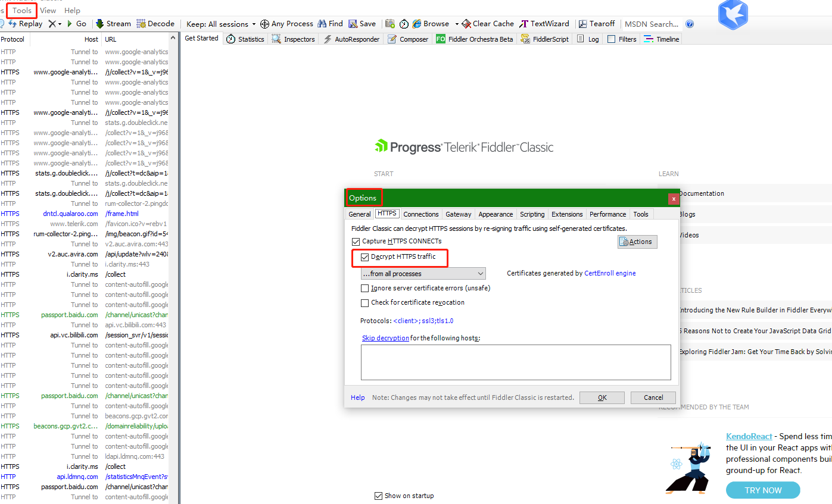The image size is (832, 504).
Task: Open Find sessions with binoculars icon
Action: click(x=331, y=24)
